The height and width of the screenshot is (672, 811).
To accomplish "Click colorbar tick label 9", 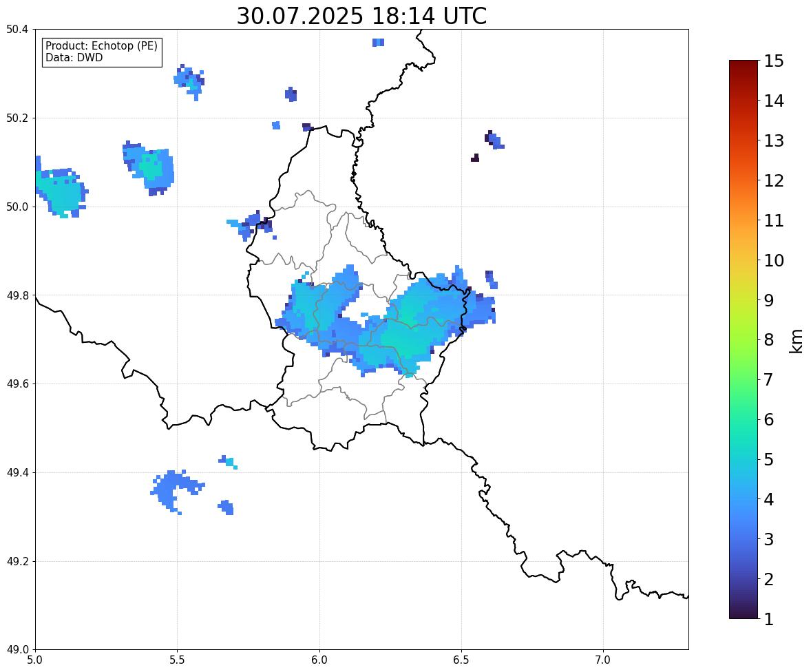I will tap(769, 300).
